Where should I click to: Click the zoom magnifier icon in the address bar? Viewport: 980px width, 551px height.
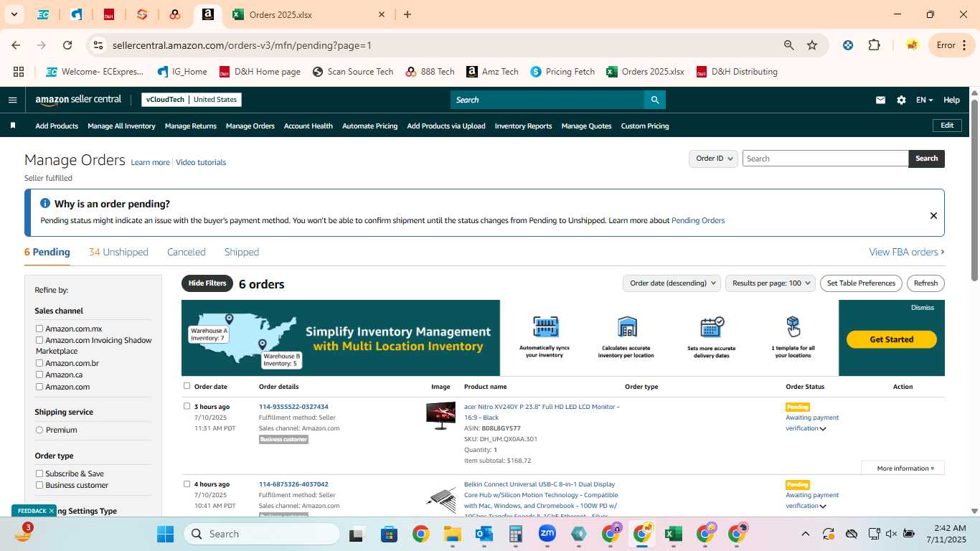[789, 45]
